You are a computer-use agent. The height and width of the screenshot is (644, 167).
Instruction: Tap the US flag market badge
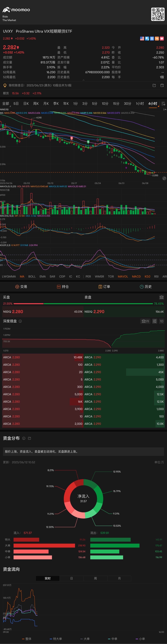(x=142, y=39)
